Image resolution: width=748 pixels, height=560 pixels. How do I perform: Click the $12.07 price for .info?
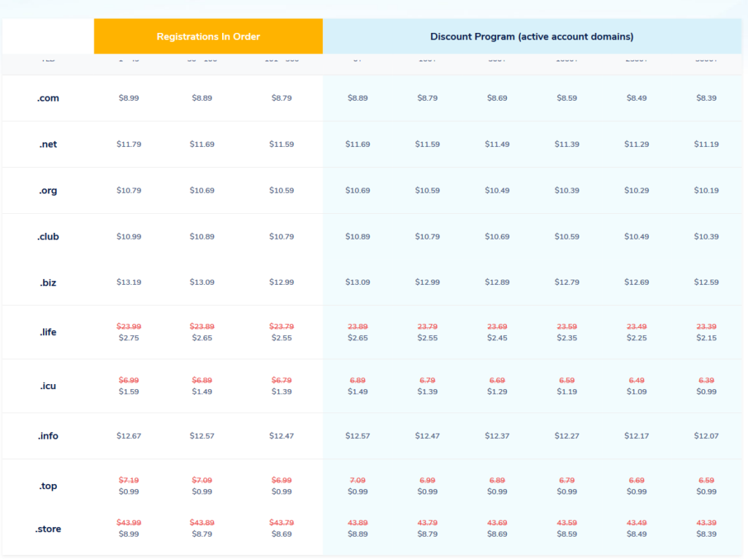[x=706, y=436]
